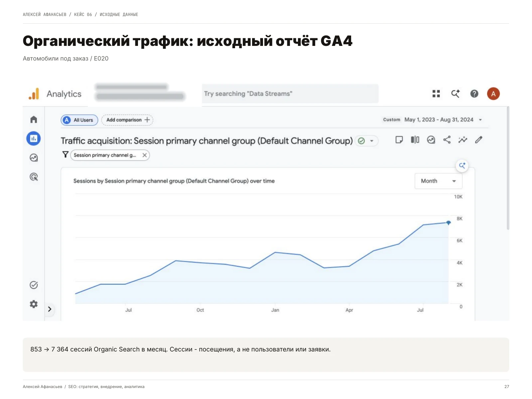Open the apps grid icon
532x399 pixels.
click(436, 94)
